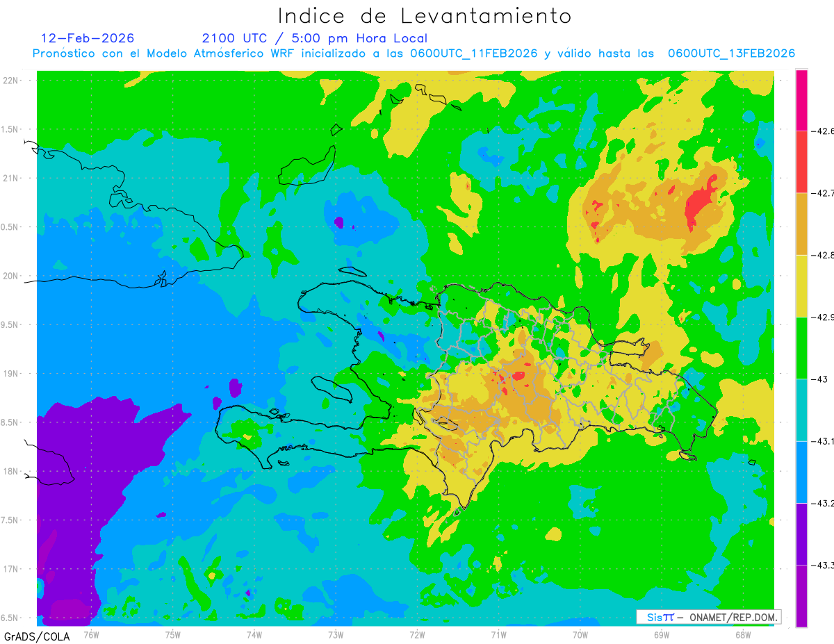This screenshot has width=834, height=644.
Task: Click the legend value '-42.7'
Action: point(823,193)
